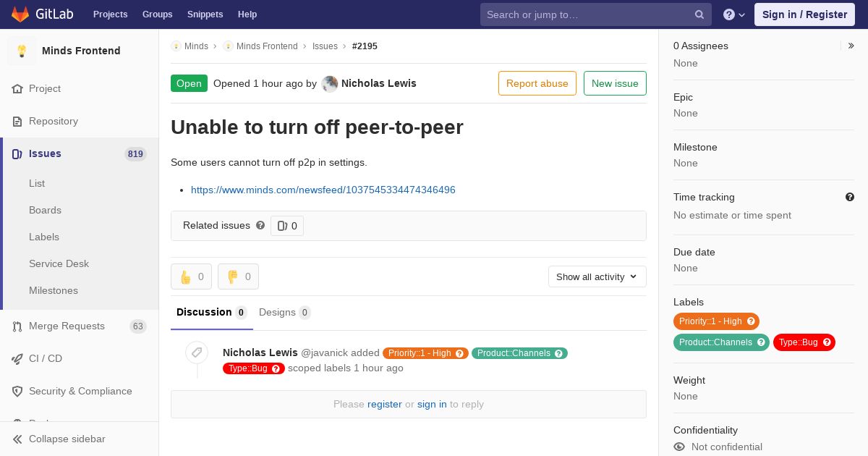Open the Projects menu in navbar
Viewport: 868px width, 456px height.
[x=111, y=14]
